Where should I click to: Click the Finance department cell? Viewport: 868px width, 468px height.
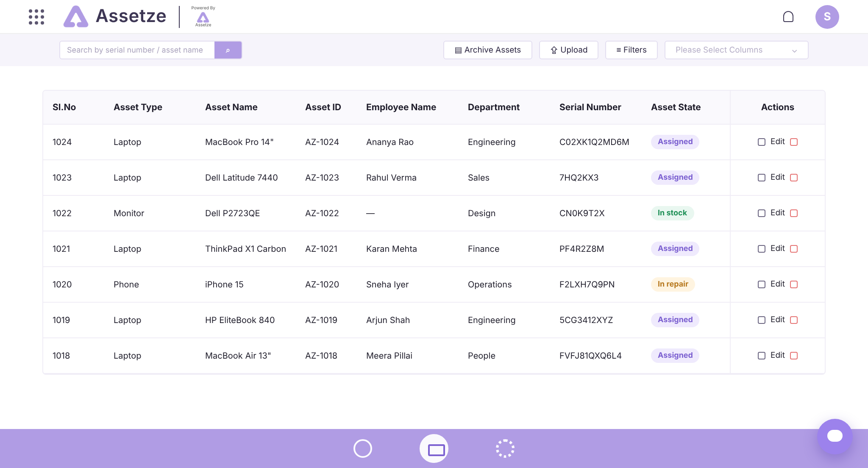tap(484, 249)
